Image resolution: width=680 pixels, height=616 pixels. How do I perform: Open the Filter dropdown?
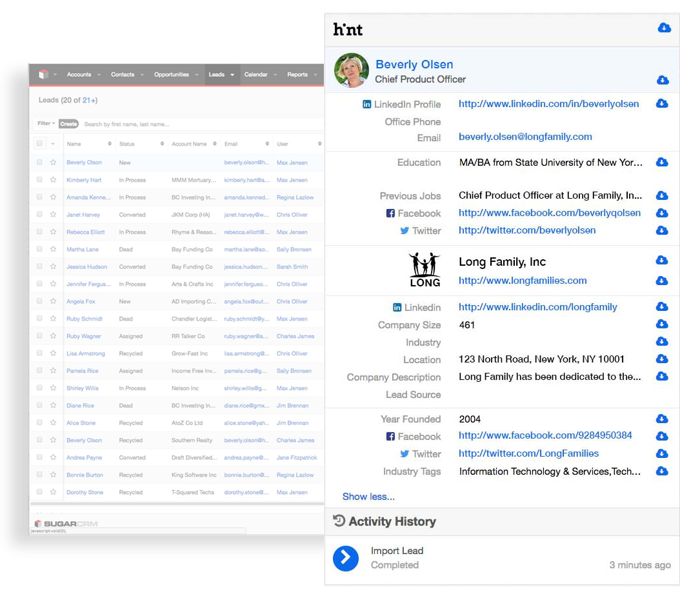pyautogui.click(x=46, y=124)
